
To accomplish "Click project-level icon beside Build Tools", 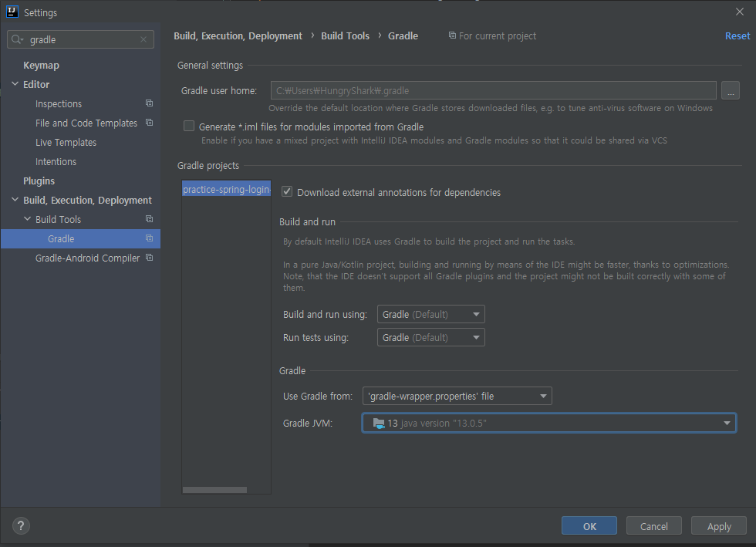I will pos(149,219).
